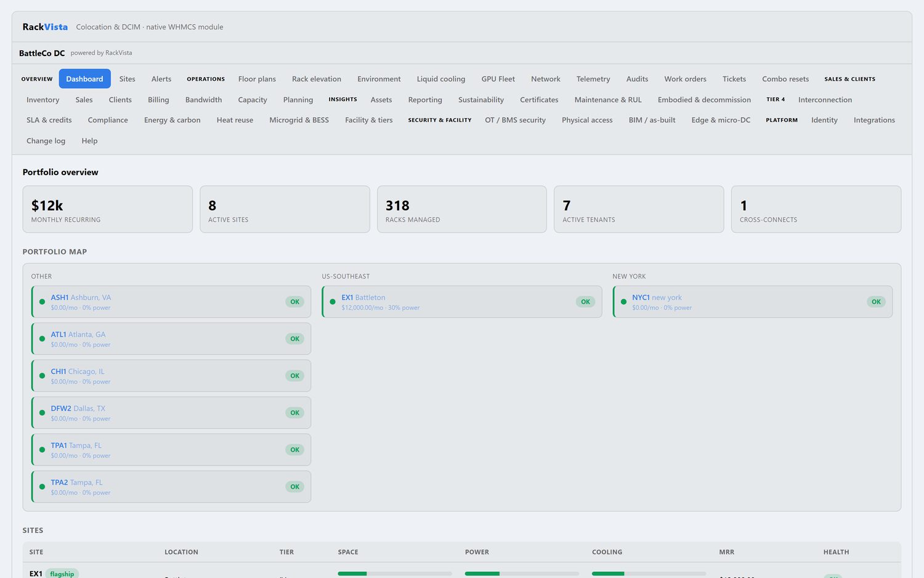Select Maintenance & RUL
924x578 pixels.
click(608, 100)
